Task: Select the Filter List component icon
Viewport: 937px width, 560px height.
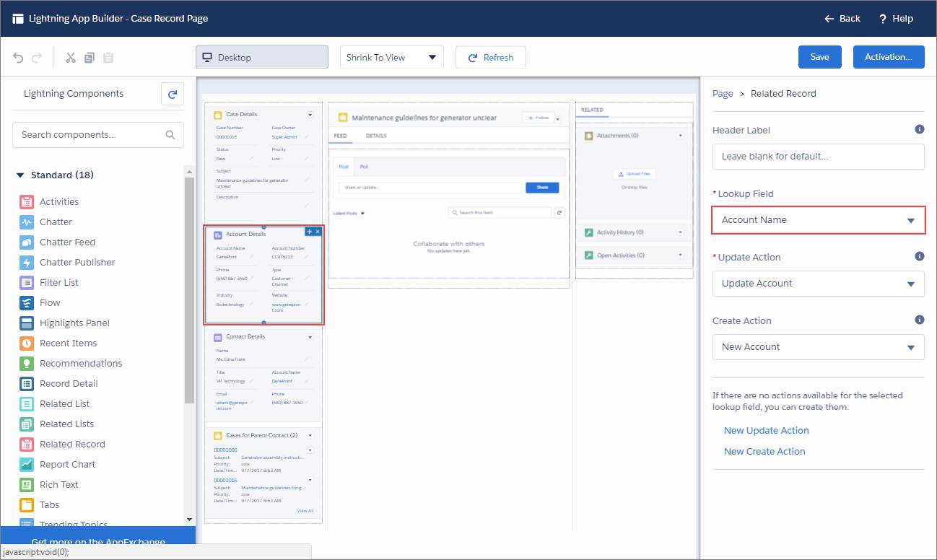Action: (27, 283)
